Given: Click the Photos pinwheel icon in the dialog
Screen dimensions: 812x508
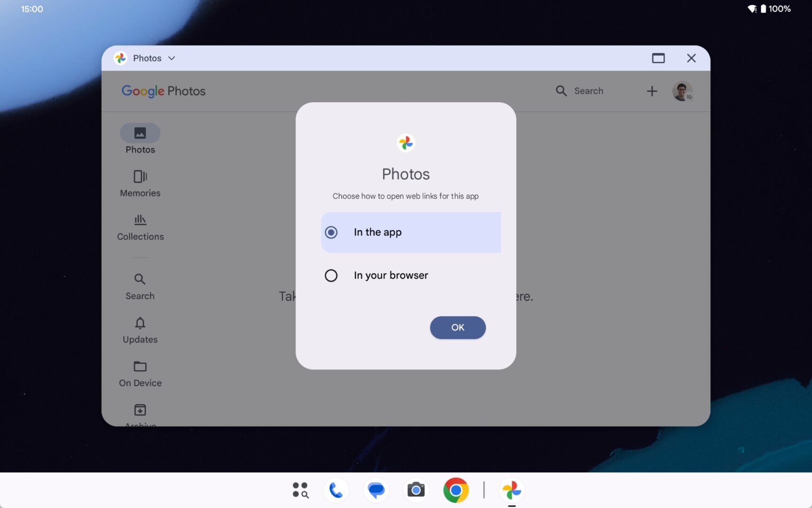Looking at the screenshot, I should coord(406,143).
